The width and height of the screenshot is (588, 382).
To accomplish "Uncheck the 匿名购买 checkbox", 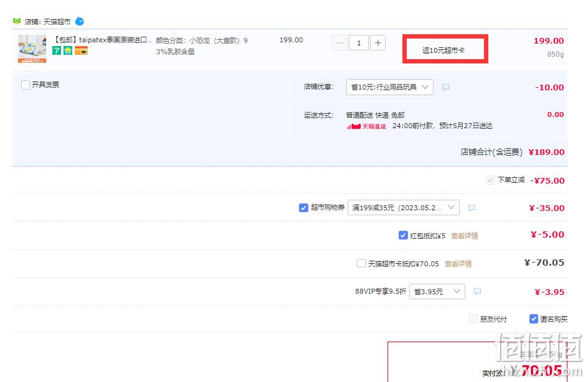I will pyautogui.click(x=534, y=319).
